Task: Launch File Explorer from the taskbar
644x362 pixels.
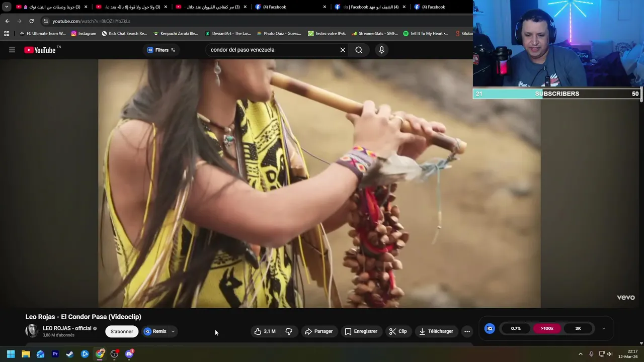Action: tap(26, 354)
